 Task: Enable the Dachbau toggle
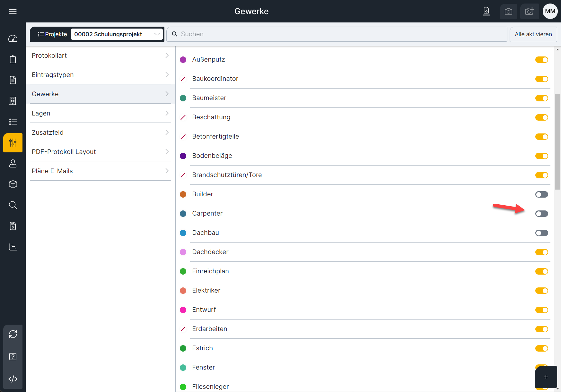pos(542,233)
